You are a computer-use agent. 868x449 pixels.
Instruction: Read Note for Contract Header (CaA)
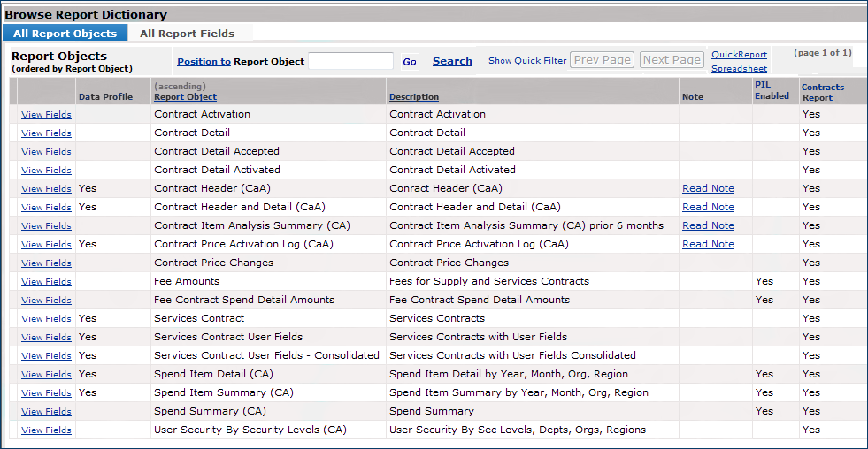[x=708, y=188]
